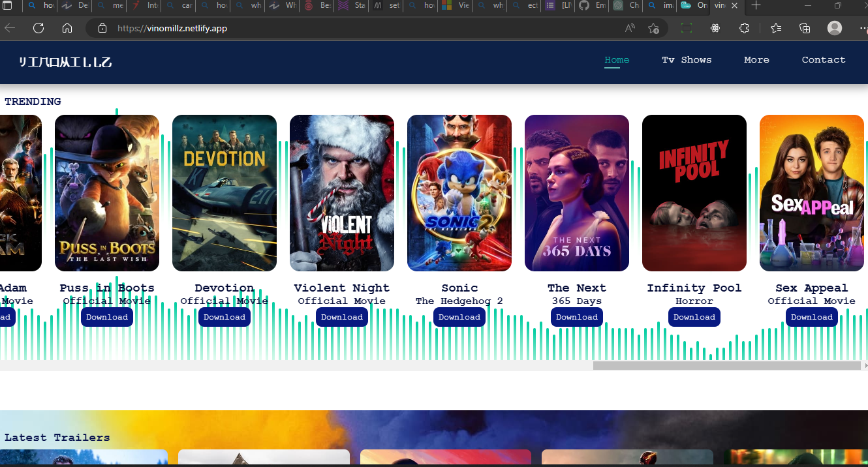Select the Sonic 2 poster
This screenshot has height=467, width=868.
[459, 193]
